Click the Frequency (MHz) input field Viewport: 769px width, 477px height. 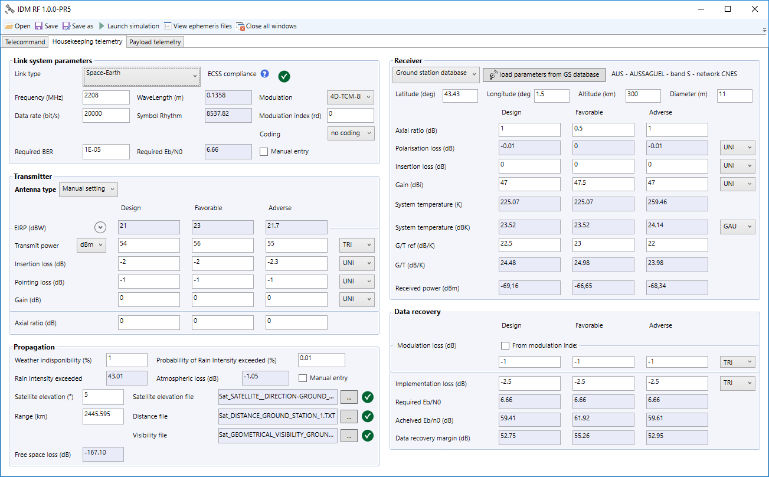[x=105, y=97]
